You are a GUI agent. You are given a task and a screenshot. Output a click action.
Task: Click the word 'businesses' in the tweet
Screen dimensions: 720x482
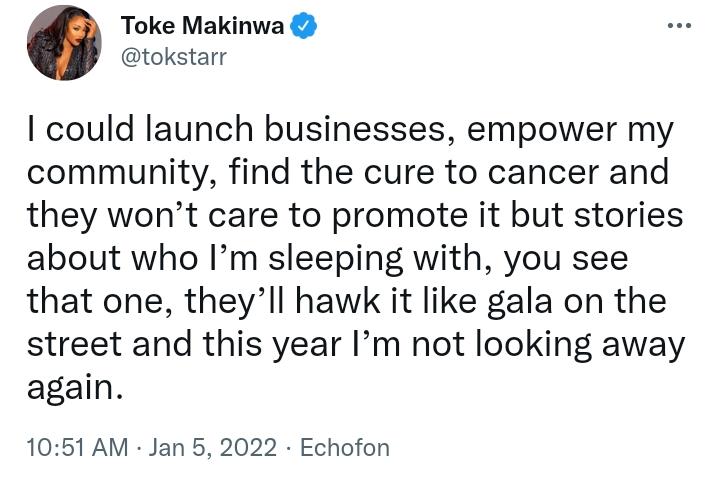[x=355, y=129]
